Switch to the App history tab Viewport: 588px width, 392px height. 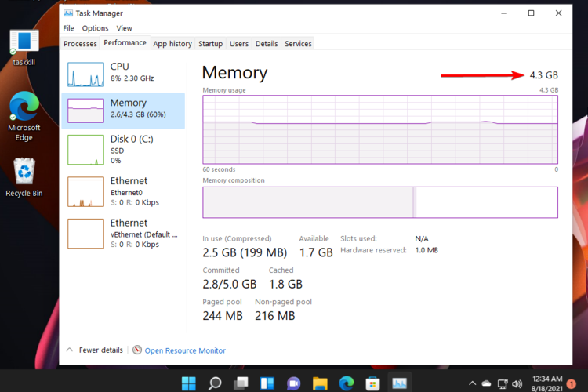click(x=172, y=44)
